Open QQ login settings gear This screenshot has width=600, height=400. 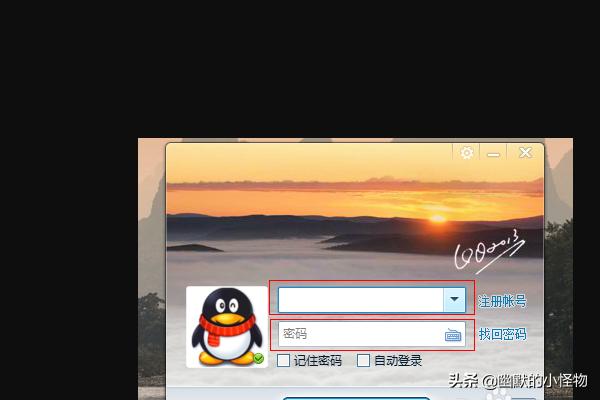(467, 153)
